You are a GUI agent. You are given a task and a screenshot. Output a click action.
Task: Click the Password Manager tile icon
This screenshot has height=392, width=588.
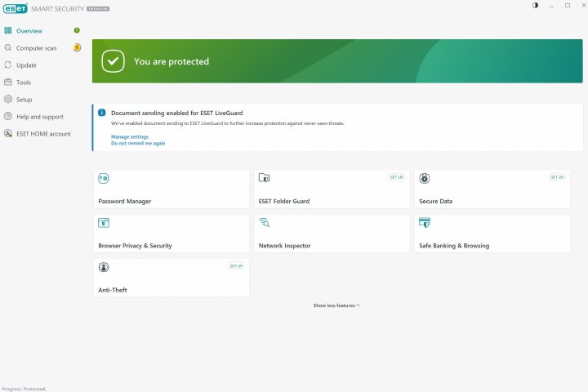(x=104, y=178)
